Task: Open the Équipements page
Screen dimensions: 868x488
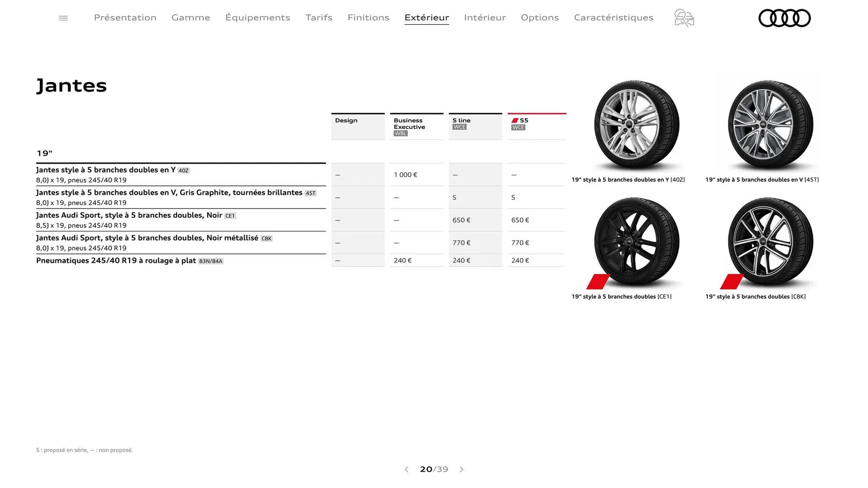Action: tap(258, 18)
